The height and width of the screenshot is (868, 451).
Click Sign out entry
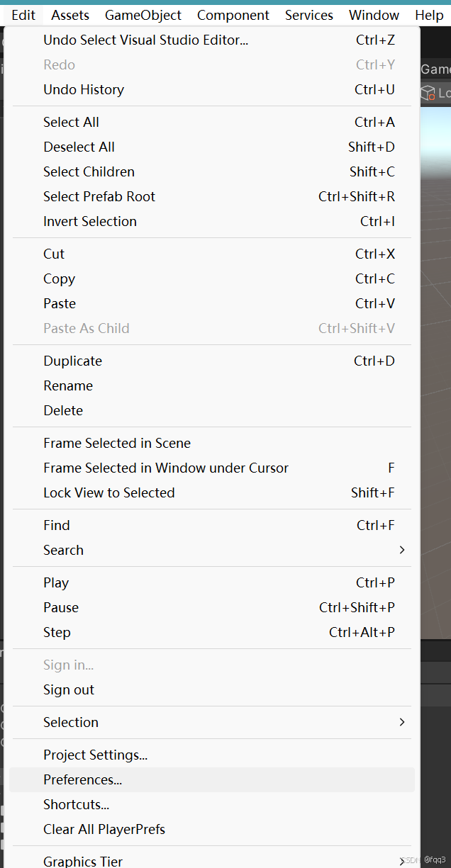coord(69,689)
